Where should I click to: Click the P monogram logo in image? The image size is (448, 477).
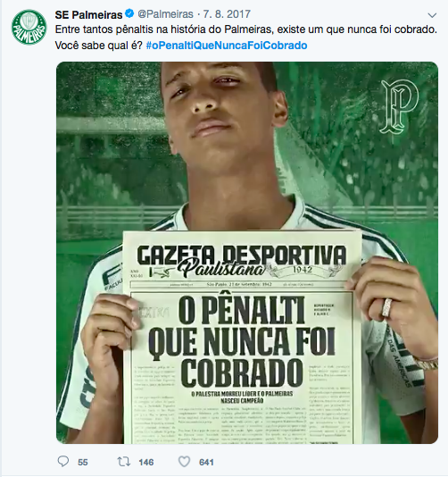400,106
